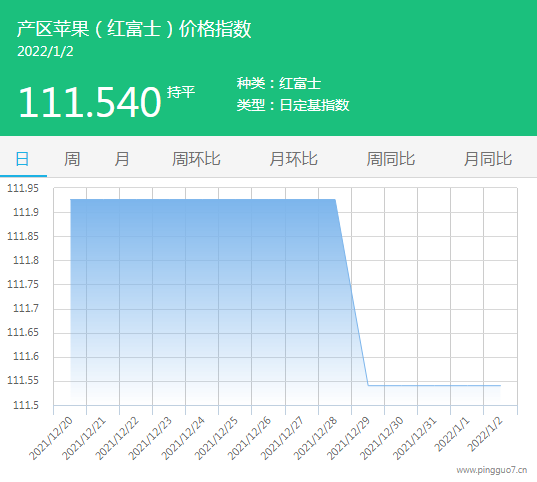Click the 类型：日定基指数 label
The width and height of the screenshot is (537, 482).
pos(293,105)
